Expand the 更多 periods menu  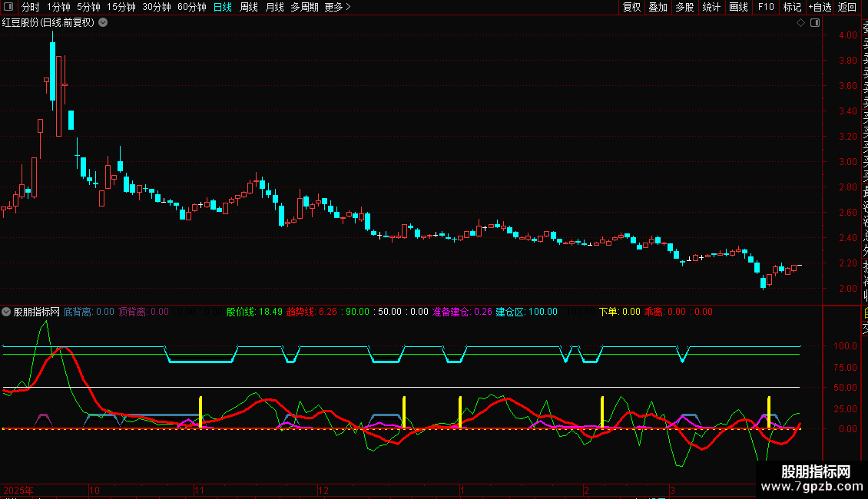(337, 8)
